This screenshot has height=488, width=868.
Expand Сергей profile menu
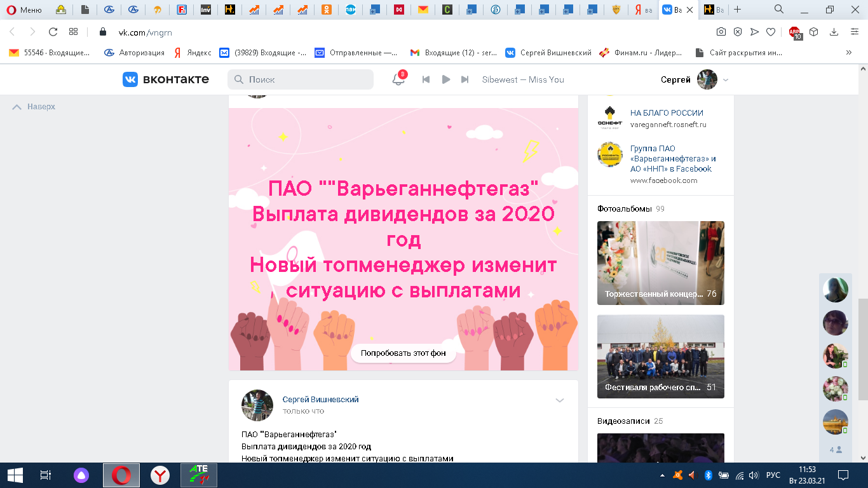[726, 80]
